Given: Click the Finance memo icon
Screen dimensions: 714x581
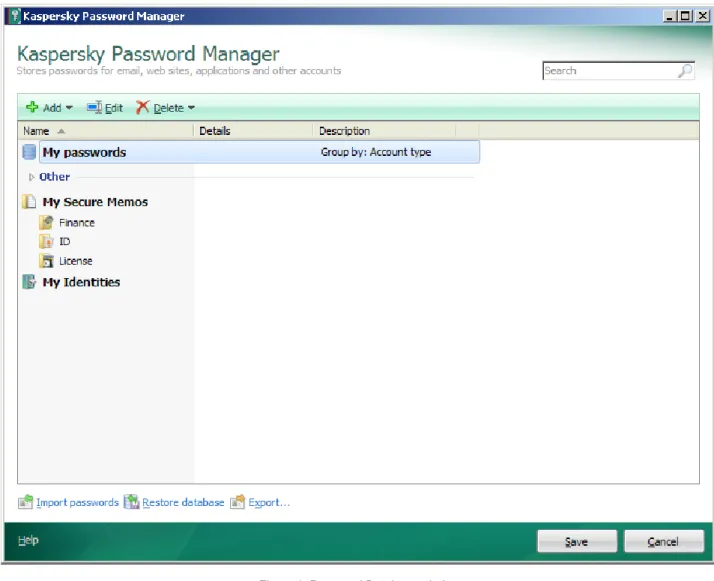Looking at the screenshot, I should [46, 223].
